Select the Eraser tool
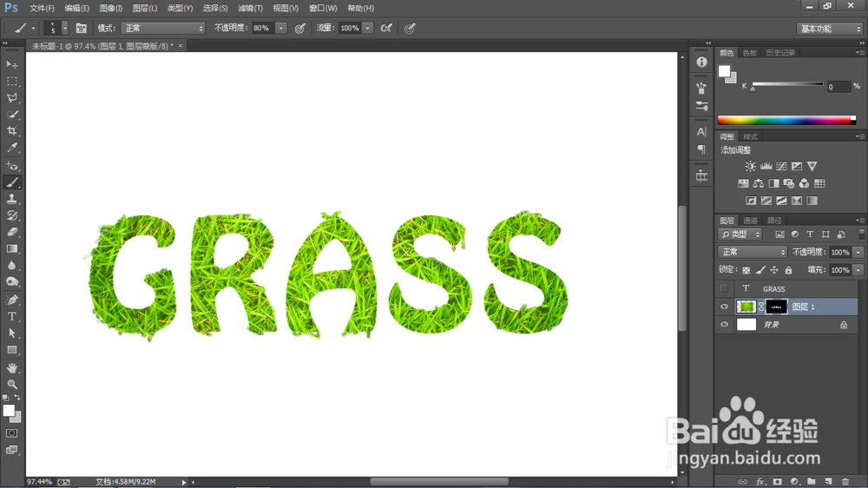The height and width of the screenshot is (488, 868). tap(11, 232)
